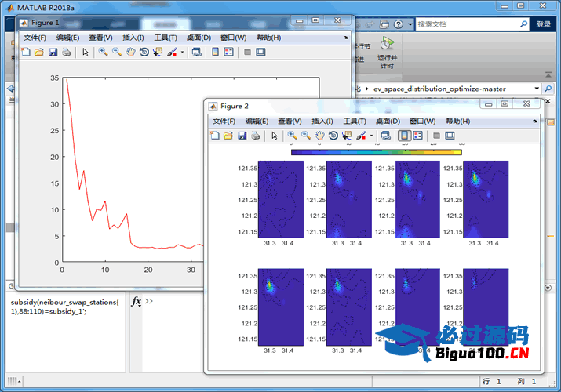Toggle Edit Plot arrow in Figure 1 toolbar
The height and width of the screenshot is (392, 561).
pos(85,53)
